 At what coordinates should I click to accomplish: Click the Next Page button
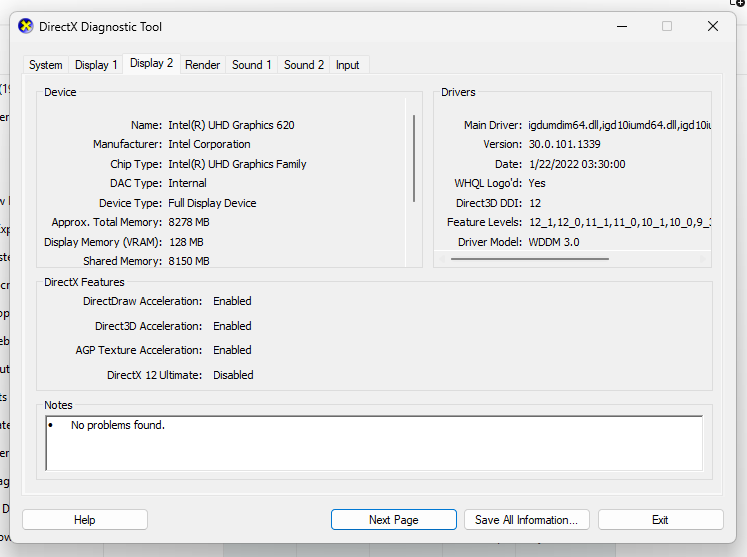click(393, 520)
